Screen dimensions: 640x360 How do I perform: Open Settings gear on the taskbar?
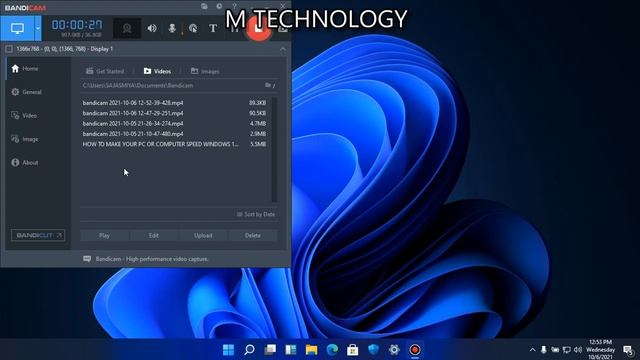point(394,350)
